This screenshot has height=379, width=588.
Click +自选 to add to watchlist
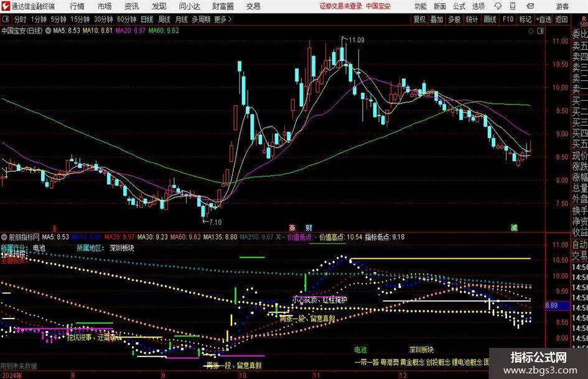[x=544, y=19]
